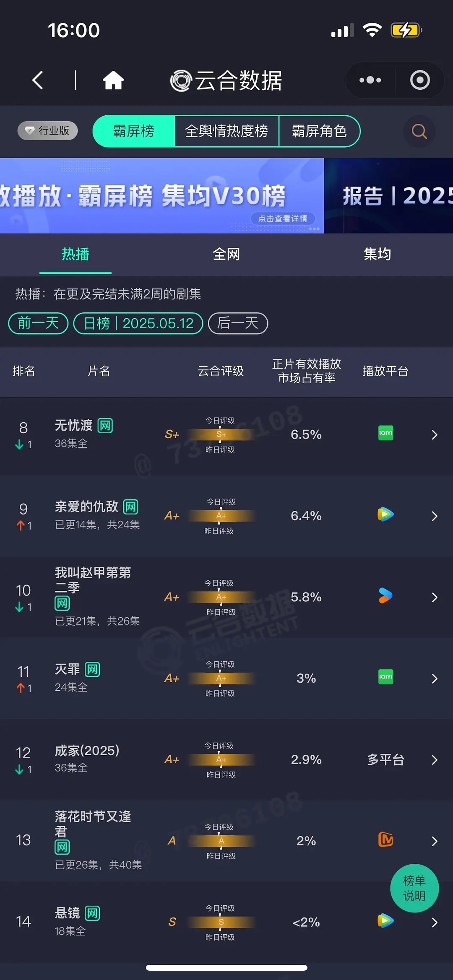The width and height of the screenshot is (453, 980).
Task: Tap the rating bar for 成家(2025)
Action: [221, 759]
